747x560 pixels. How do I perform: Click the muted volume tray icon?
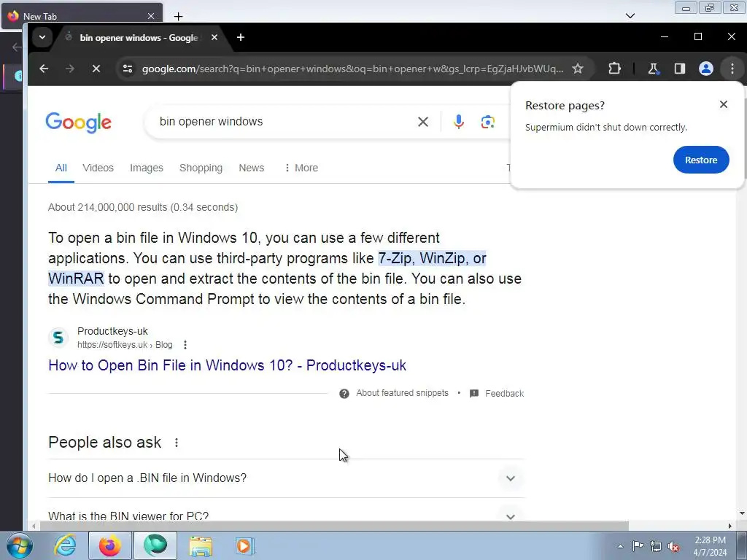click(673, 546)
